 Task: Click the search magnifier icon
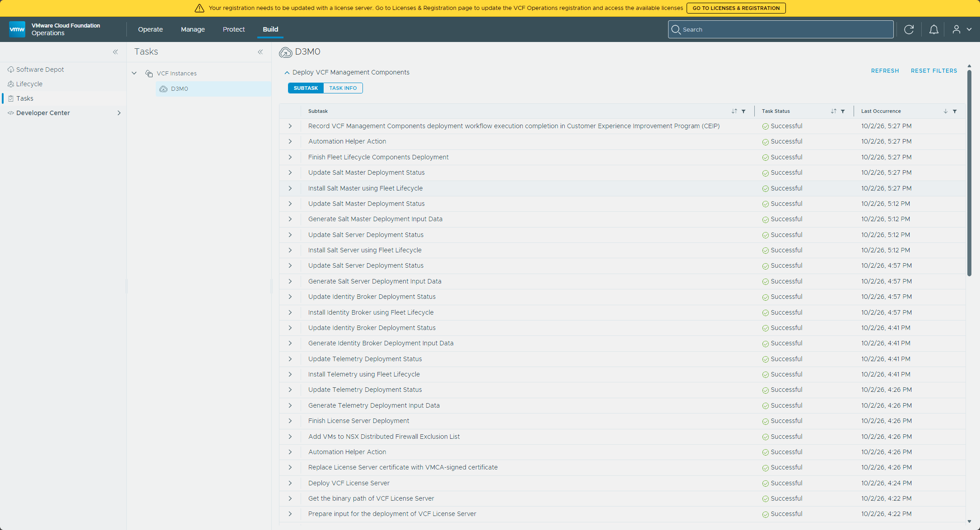click(676, 29)
